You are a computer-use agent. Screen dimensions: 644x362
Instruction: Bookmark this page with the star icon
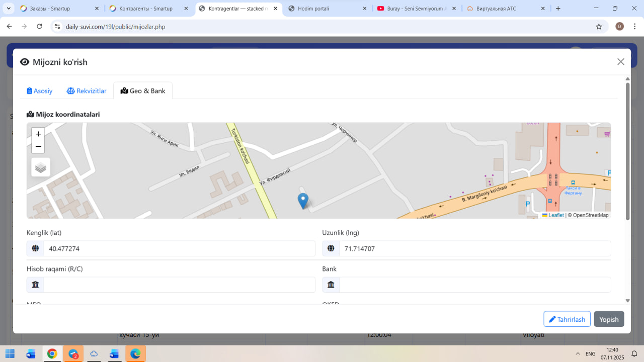pyautogui.click(x=599, y=27)
